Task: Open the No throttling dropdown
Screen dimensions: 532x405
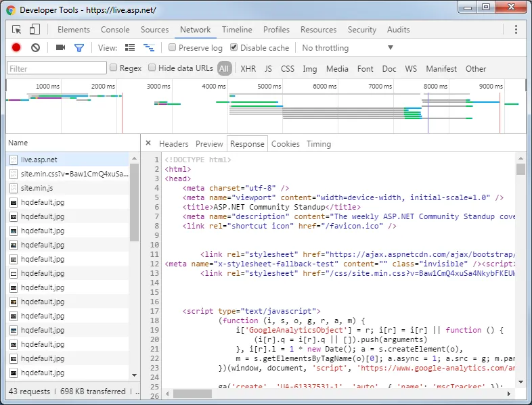Action: [347, 48]
